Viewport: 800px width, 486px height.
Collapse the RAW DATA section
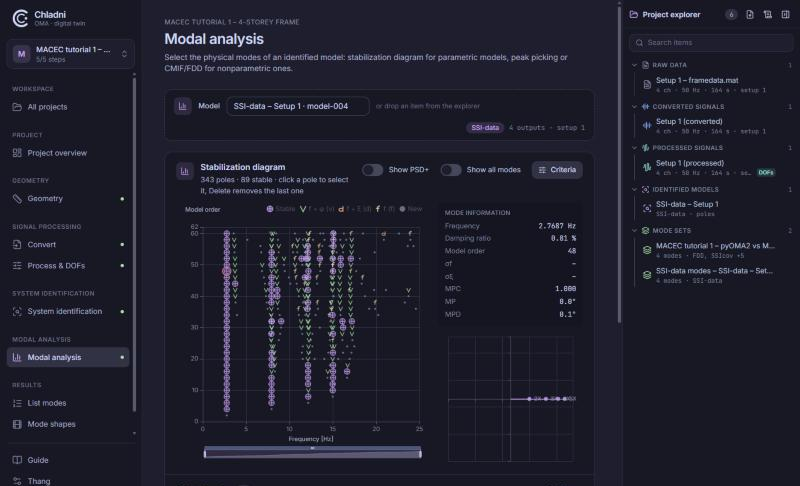pyautogui.click(x=634, y=65)
